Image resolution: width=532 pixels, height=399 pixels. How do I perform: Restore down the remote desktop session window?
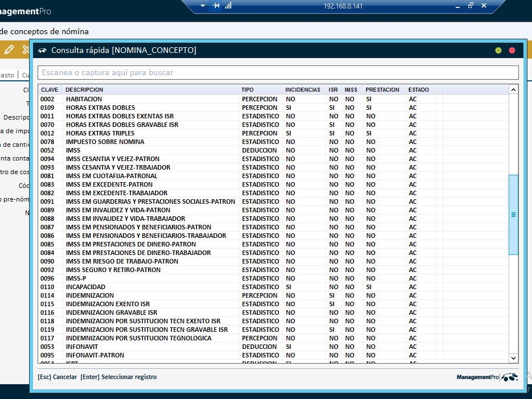point(470,6)
